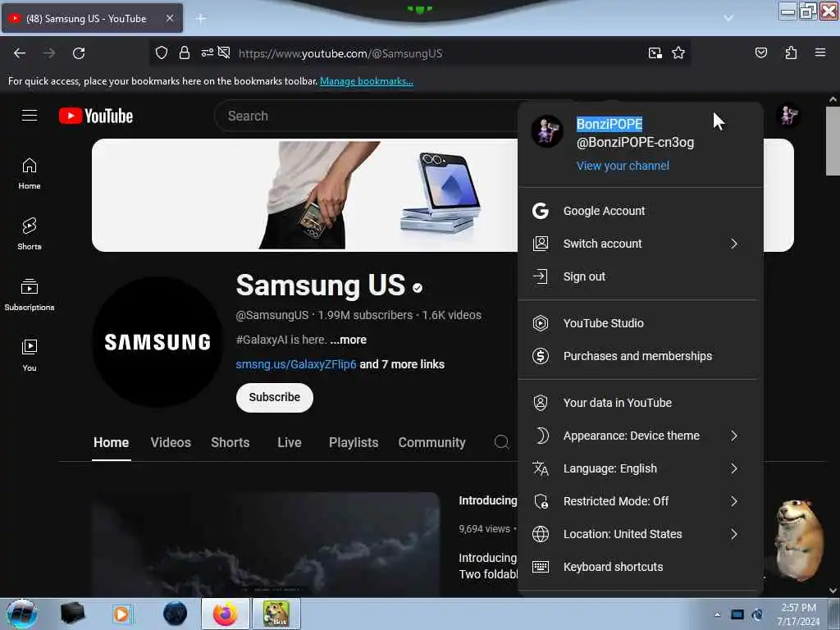
Task: Switch to the Live channel tab
Action: (290, 442)
